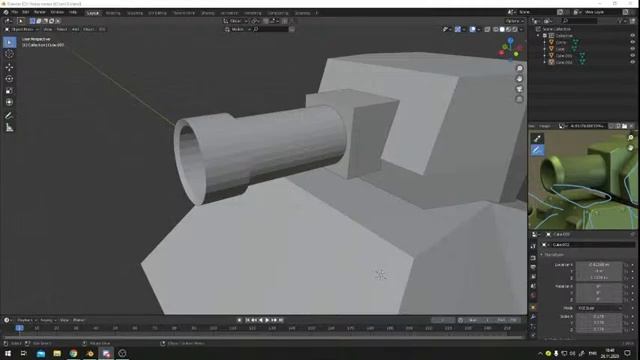Select the Scale tool

[x=9, y=91]
